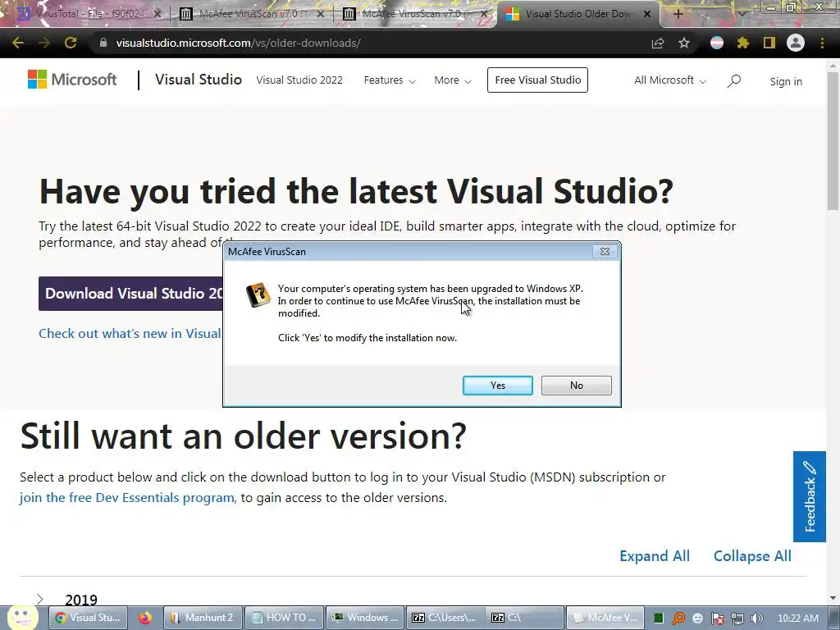Click the address bar URL field

click(370, 43)
